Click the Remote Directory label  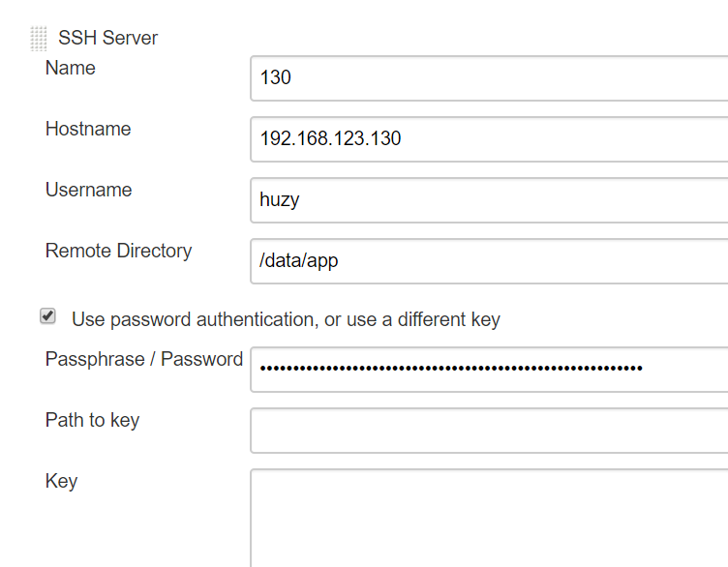coord(118,251)
